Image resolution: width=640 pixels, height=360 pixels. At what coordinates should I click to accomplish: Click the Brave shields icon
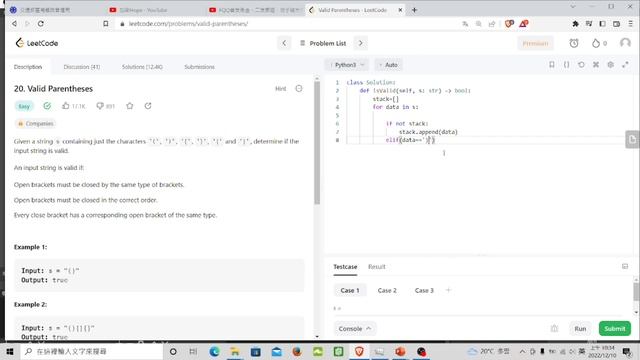[509, 24]
